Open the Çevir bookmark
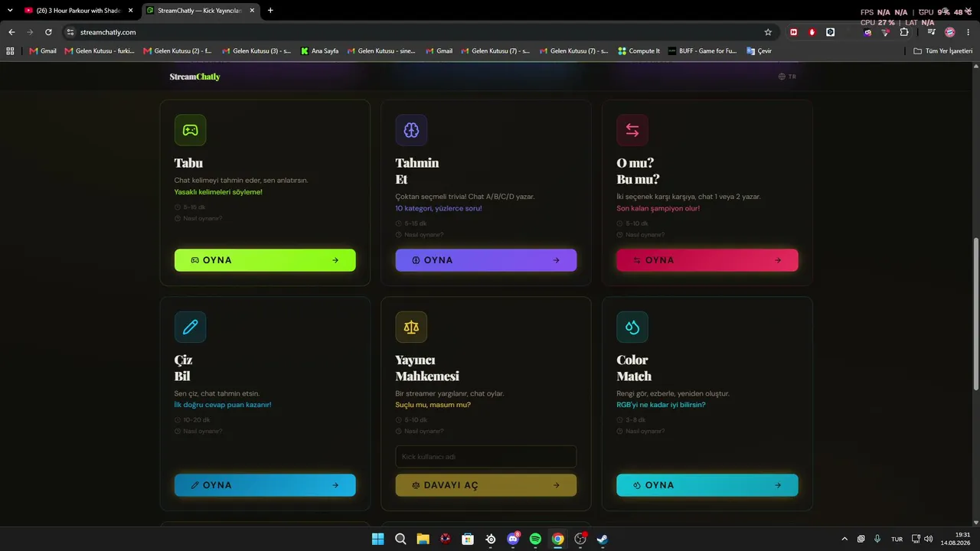The image size is (980, 551). pyautogui.click(x=758, y=51)
